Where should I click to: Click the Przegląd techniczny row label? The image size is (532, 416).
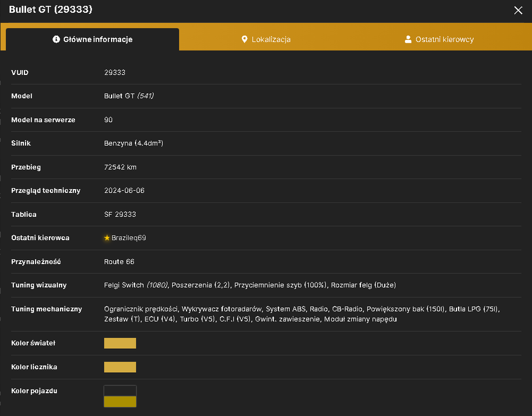click(46, 191)
